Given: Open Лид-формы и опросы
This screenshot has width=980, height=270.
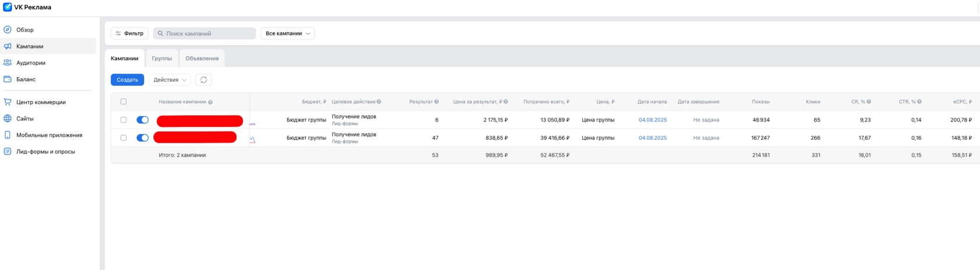Looking at the screenshot, I should tap(45, 151).
